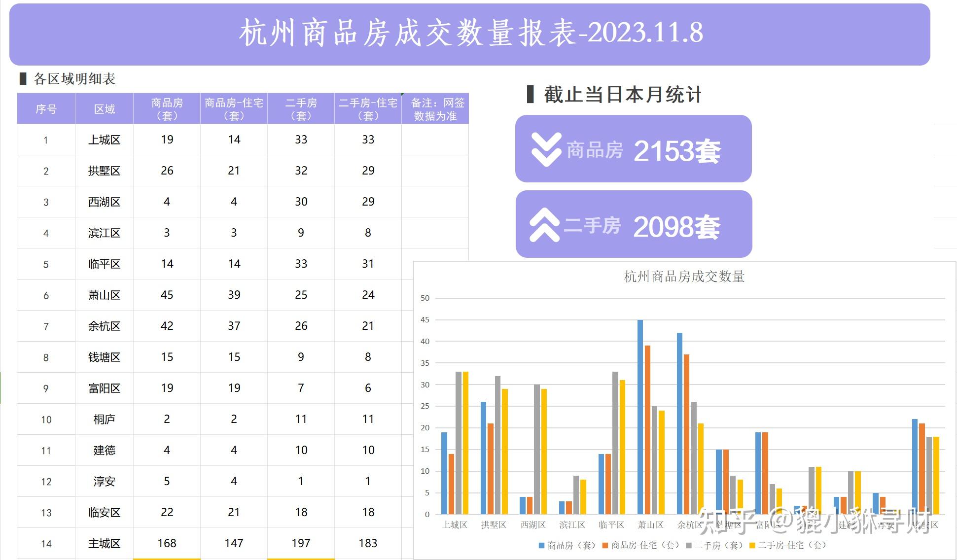Click serial number 14 in the 序号 column

46,544
